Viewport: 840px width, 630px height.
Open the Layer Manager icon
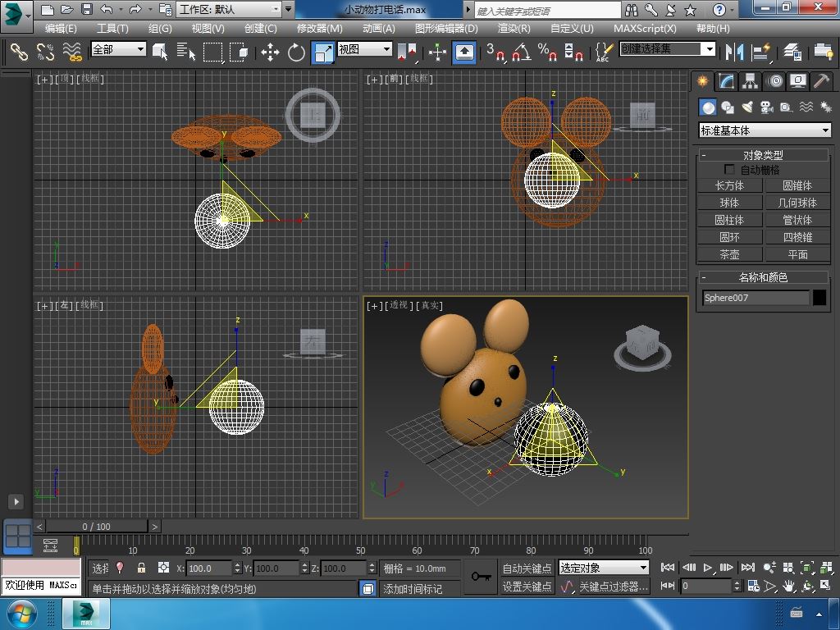792,52
